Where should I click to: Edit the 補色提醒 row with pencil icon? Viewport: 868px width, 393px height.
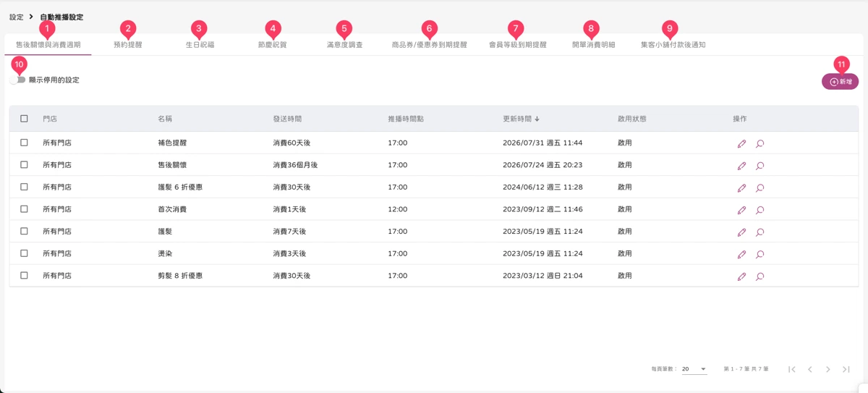click(741, 143)
